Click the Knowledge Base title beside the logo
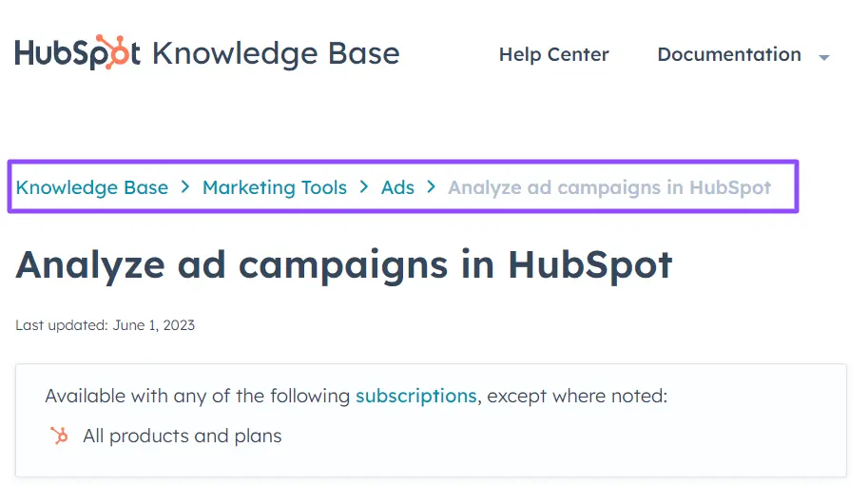 click(276, 53)
